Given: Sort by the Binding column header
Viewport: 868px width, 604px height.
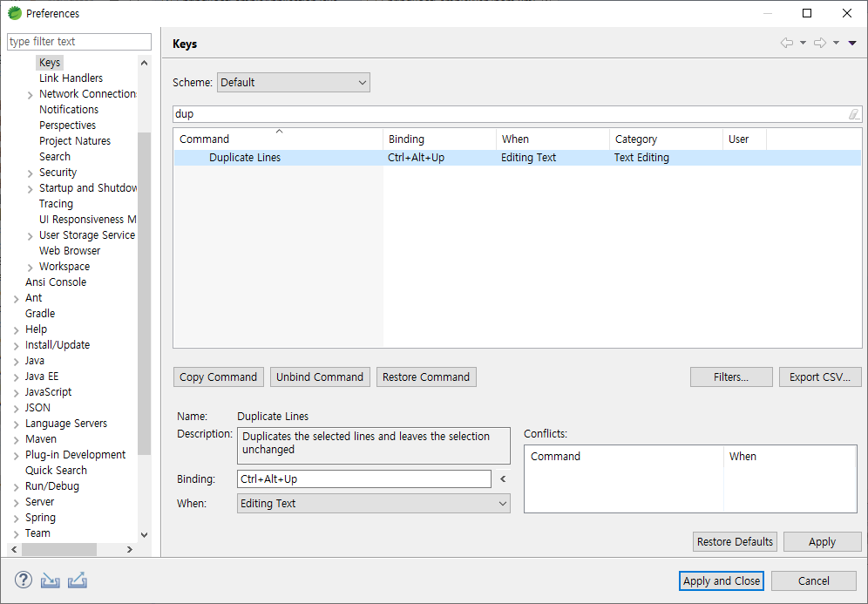Looking at the screenshot, I should click(x=439, y=139).
